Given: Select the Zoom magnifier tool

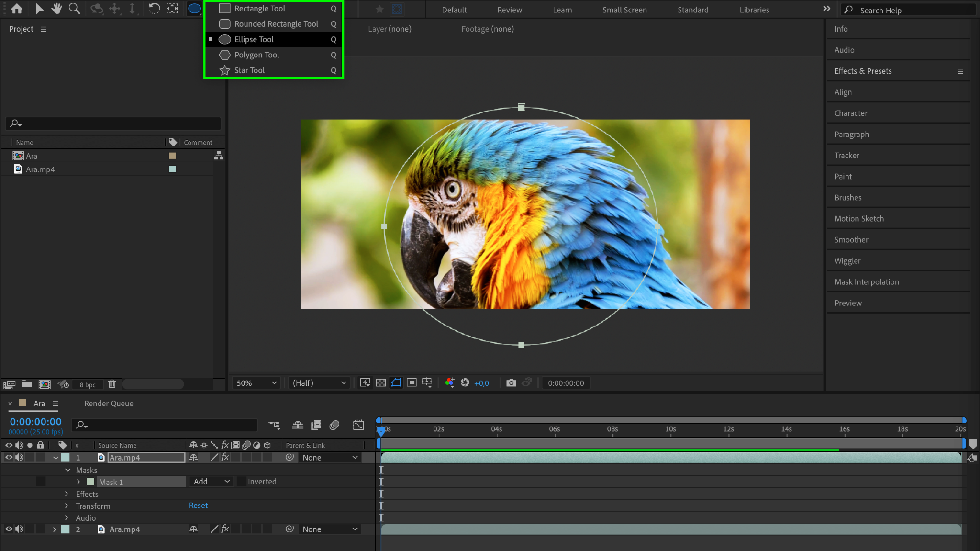Looking at the screenshot, I should [74, 9].
